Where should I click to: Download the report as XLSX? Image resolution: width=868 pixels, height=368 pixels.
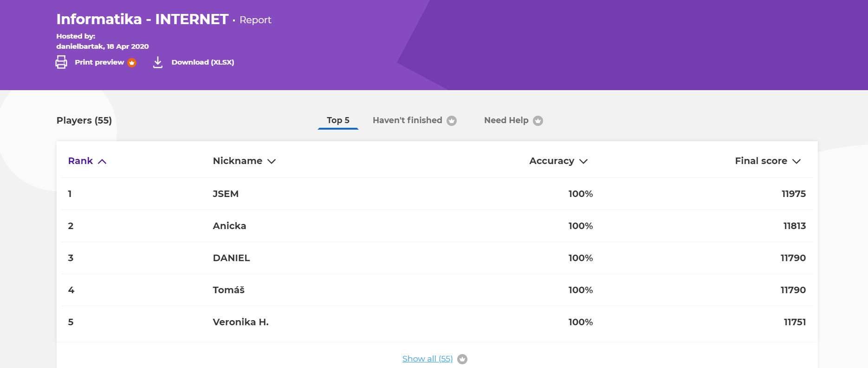click(x=202, y=62)
